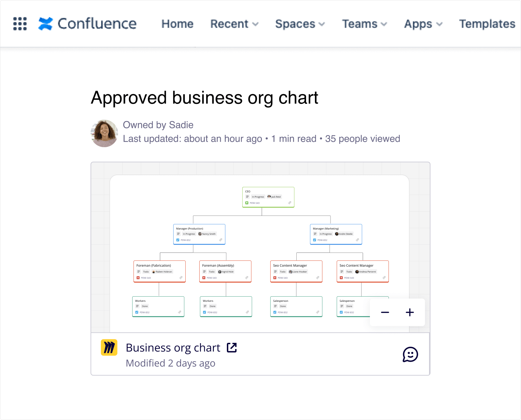The height and width of the screenshot is (420, 521).
Task: Expand the Spaces dropdown menu
Action: 300,24
